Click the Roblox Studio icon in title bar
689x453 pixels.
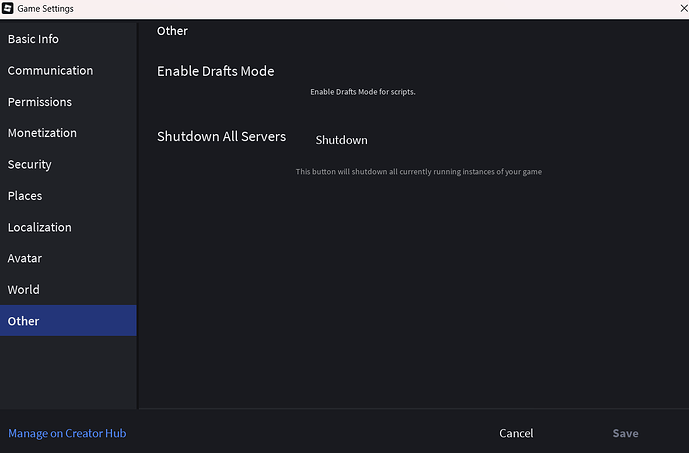pyautogui.click(x=7, y=8)
